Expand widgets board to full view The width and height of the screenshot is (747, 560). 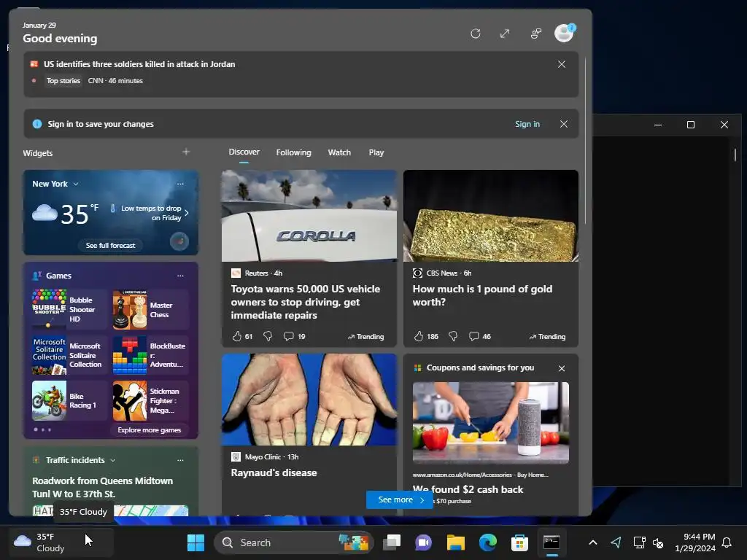click(x=505, y=34)
